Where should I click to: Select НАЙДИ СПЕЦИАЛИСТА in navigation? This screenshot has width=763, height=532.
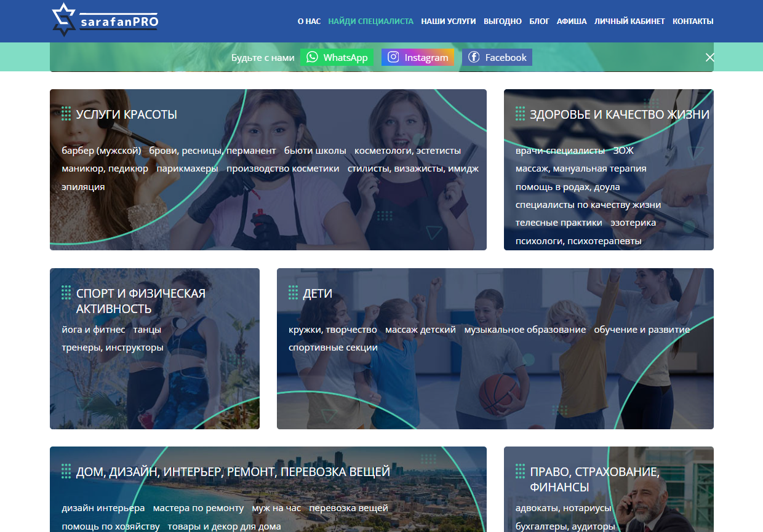(x=370, y=21)
